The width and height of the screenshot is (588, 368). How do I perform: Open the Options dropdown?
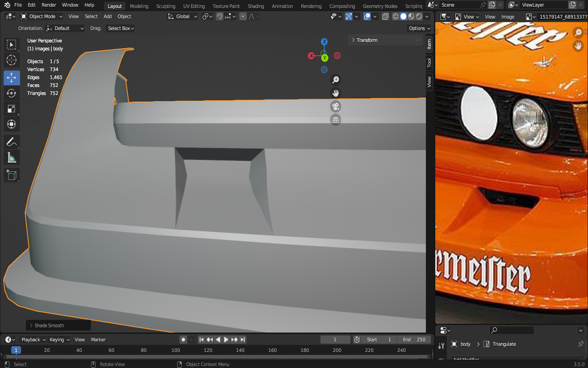pos(419,28)
